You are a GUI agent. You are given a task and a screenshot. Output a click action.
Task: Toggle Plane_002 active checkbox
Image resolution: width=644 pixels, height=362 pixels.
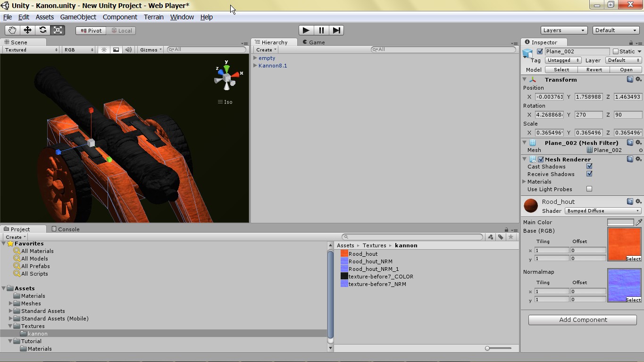[x=540, y=51]
